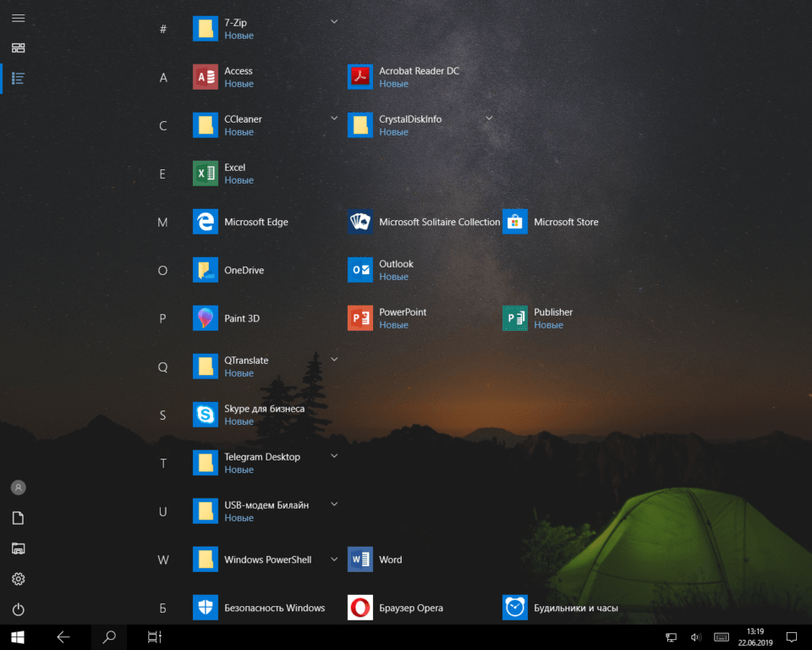The height and width of the screenshot is (650, 812).
Task: Launch OneDrive icon
Action: (205, 270)
